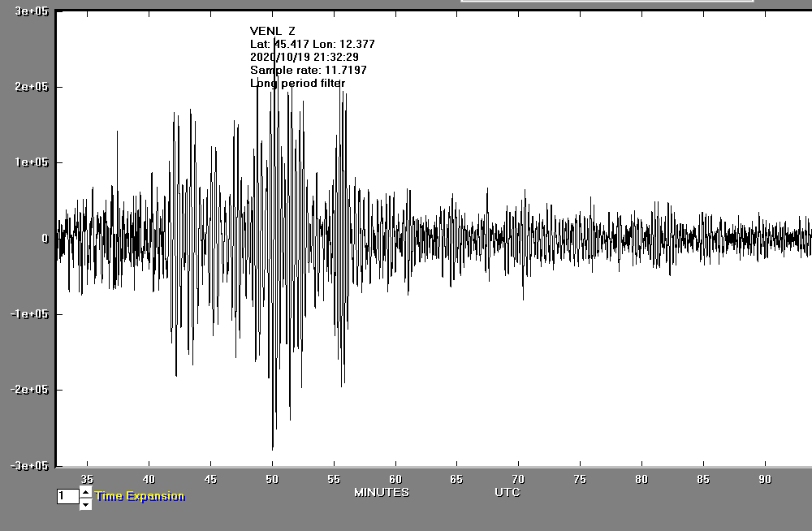Image resolution: width=812 pixels, height=531 pixels.
Task: Click the 70 minute tick label
Action: (x=519, y=479)
